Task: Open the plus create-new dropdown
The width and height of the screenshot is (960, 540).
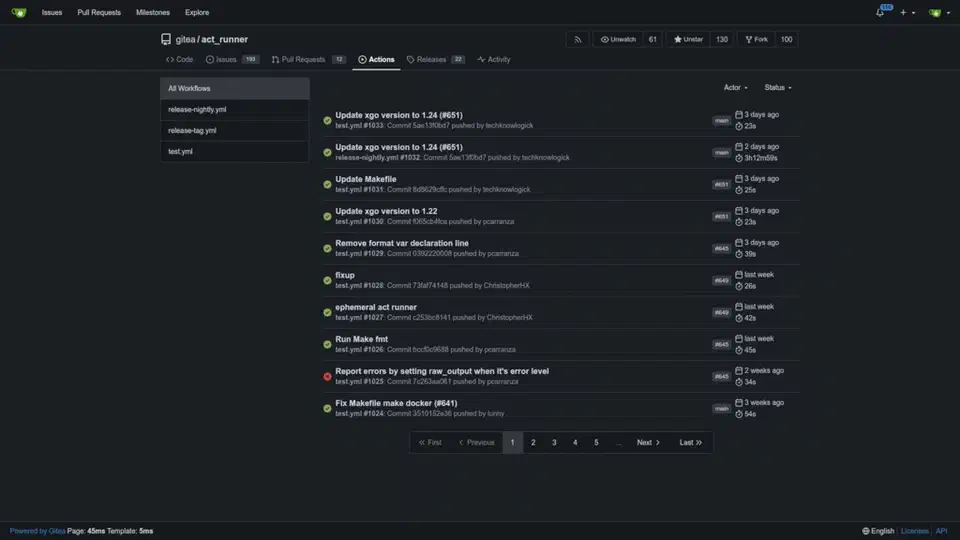Action: (907, 12)
